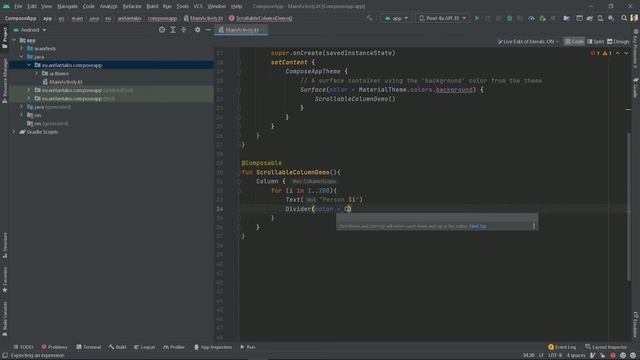Viewport: 640px width, 360px height.
Task: Open the Tools menu
Action: (x=182, y=6)
